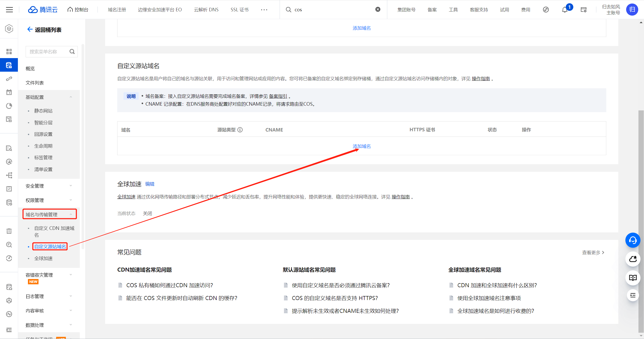
Task: Open 静态网站 sidebar item
Action: [x=43, y=111]
